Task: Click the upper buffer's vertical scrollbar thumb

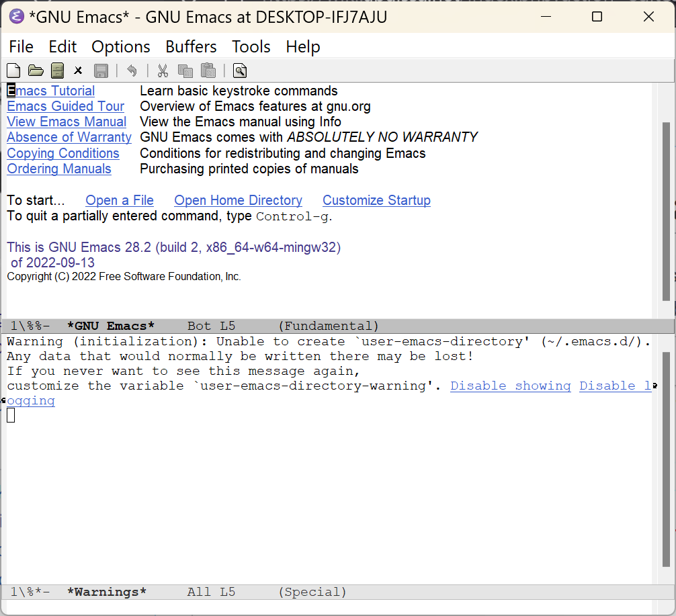Action: point(666,211)
